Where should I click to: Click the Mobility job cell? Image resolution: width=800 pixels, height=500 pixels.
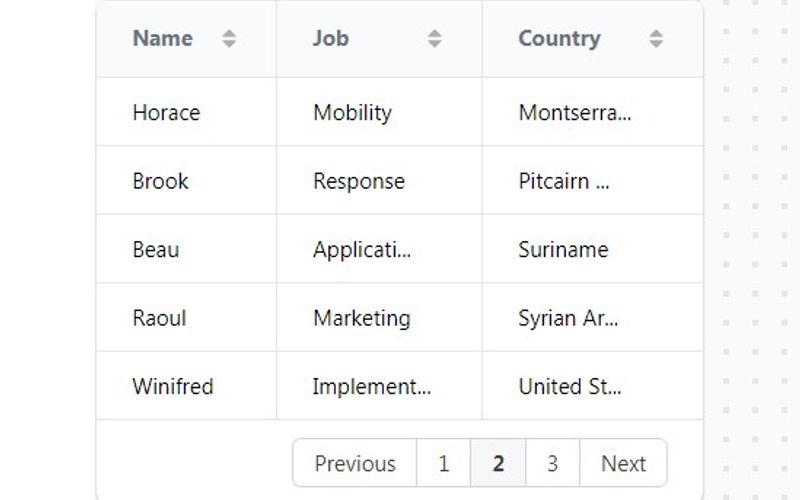pyautogui.click(x=352, y=112)
